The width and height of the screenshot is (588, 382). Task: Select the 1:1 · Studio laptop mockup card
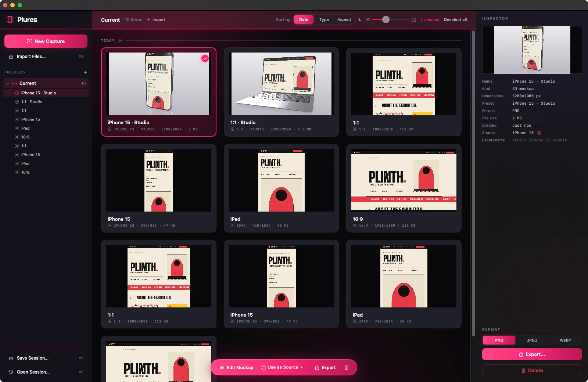(x=281, y=92)
